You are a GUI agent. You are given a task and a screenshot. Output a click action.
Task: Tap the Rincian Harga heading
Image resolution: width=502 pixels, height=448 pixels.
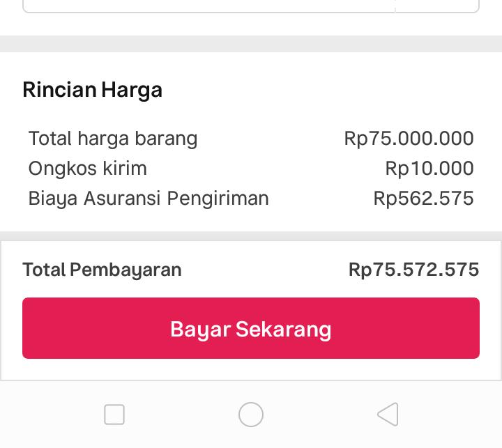[x=92, y=90]
